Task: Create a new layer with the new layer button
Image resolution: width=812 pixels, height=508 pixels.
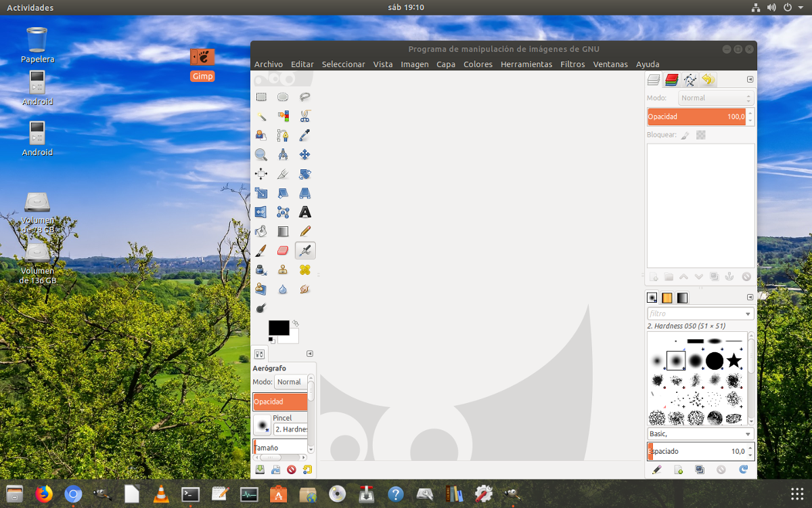Action: point(653,276)
